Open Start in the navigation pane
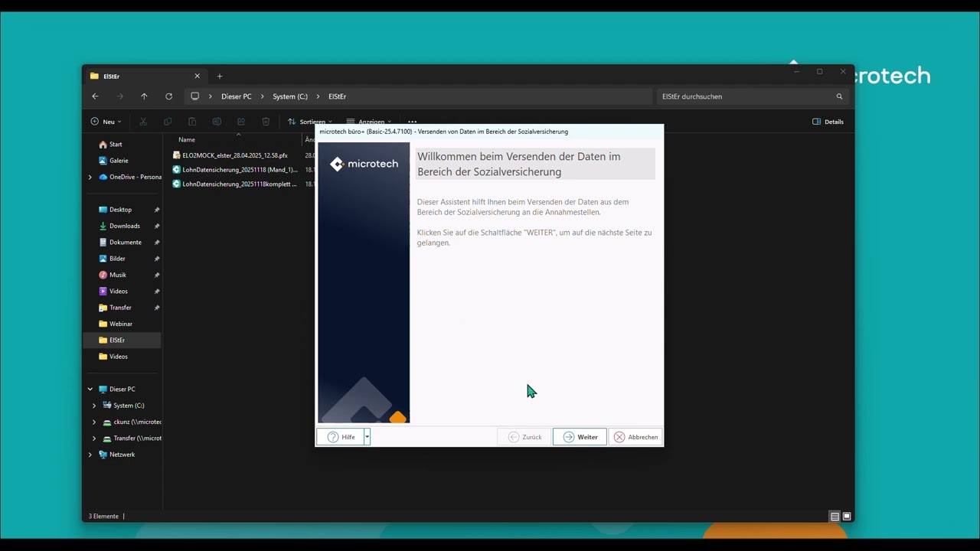The height and width of the screenshot is (551, 980). coord(116,144)
